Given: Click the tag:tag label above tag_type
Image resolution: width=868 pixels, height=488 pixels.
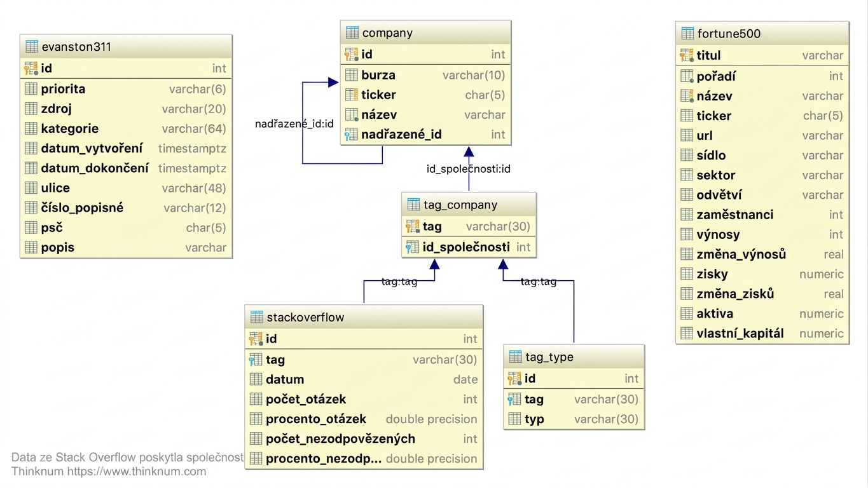Looking at the screenshot, I should pyautogui.click(x=539, y=281).
